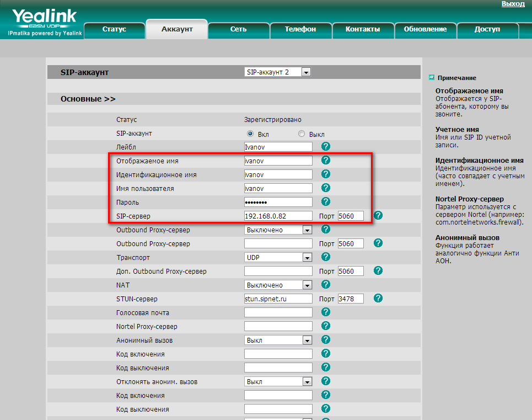Click help icon beside Анонимный вызов dropdown
The height and width of the screenshot is (420, 532).
326,339
